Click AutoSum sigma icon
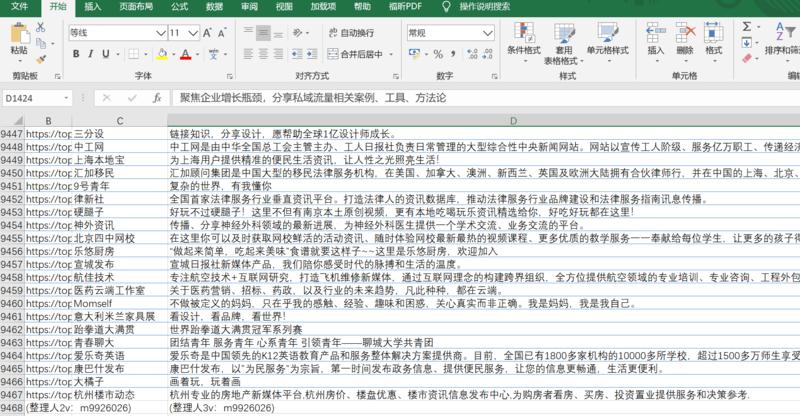 [746, 27]
